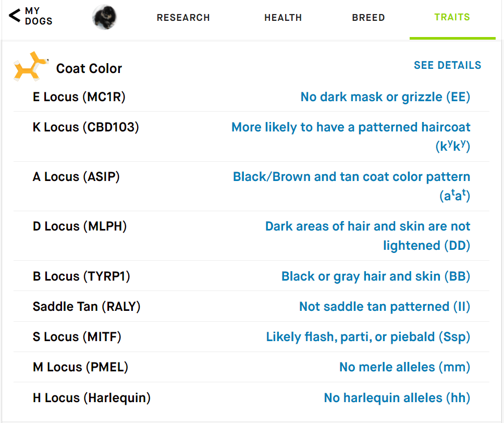Open the Likely flash, parti, or piebald result
The width and height of the screenshot is (504, 423).
pos(368,337)
